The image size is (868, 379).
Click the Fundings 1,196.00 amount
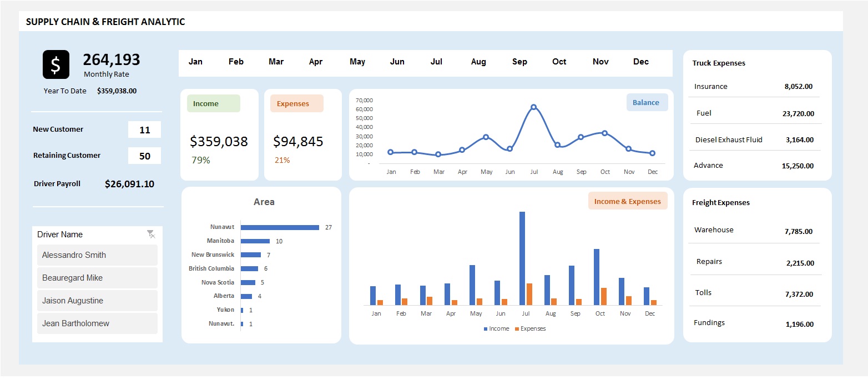point(800,325)
